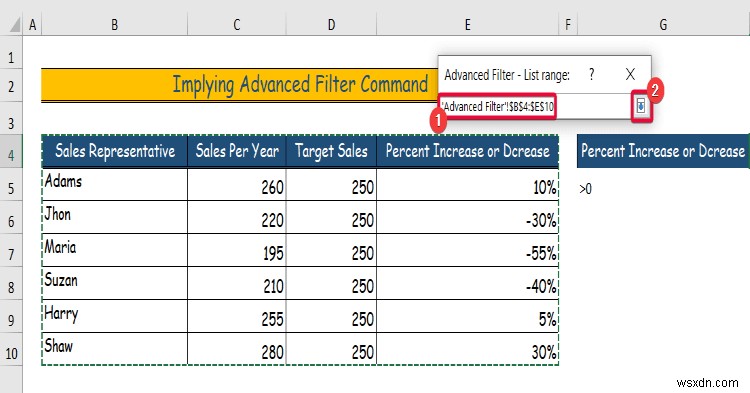Select column A header
This screenshot has width=750, height=393.
coord(33,25)
